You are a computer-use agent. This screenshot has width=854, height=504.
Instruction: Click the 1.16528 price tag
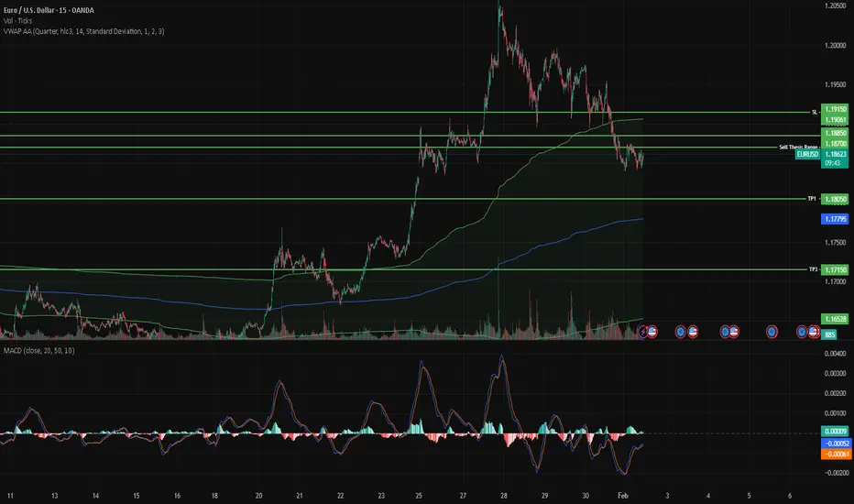click(835, 319)
